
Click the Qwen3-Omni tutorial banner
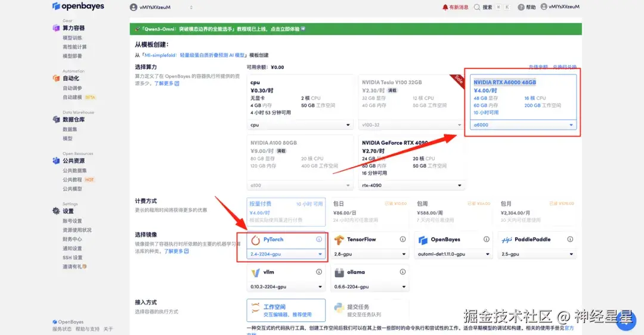(x=355, y=29)
